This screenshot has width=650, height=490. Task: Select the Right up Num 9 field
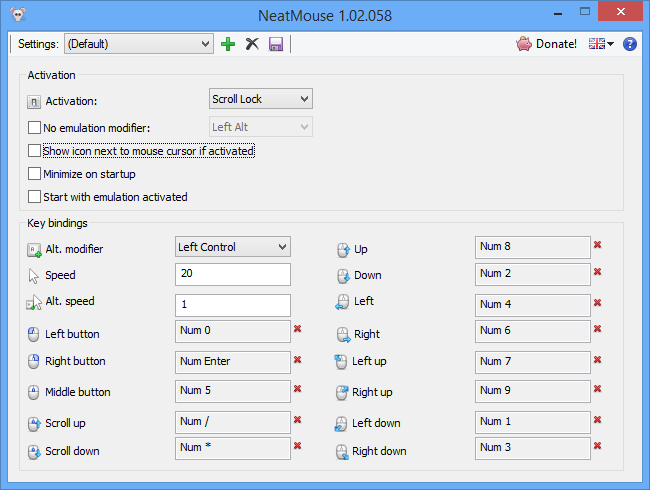pyautogui.click(x=533, y=391)
